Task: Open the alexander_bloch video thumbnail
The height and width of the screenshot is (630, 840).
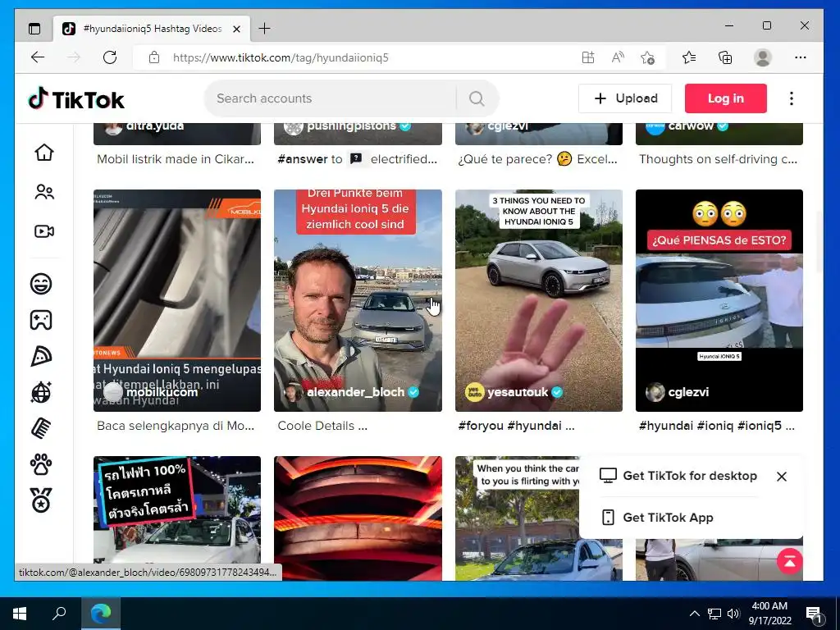Action: pos(358,300)
